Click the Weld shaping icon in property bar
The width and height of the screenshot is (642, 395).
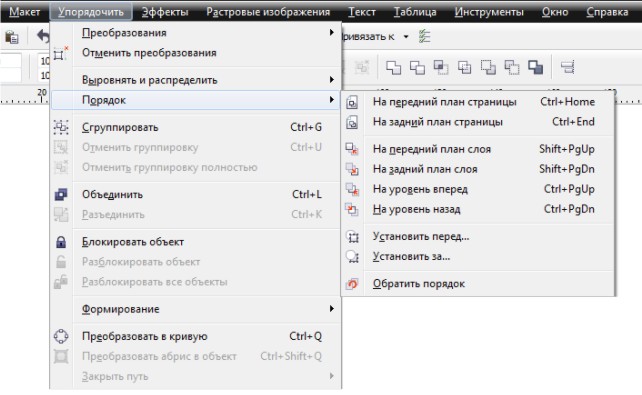[x=393, y=67]
